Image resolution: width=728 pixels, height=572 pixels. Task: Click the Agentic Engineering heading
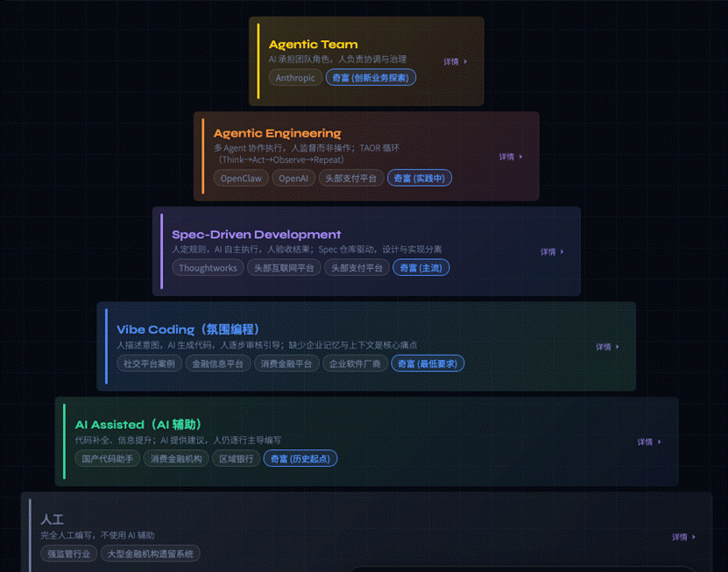click(x=277, y=133)
